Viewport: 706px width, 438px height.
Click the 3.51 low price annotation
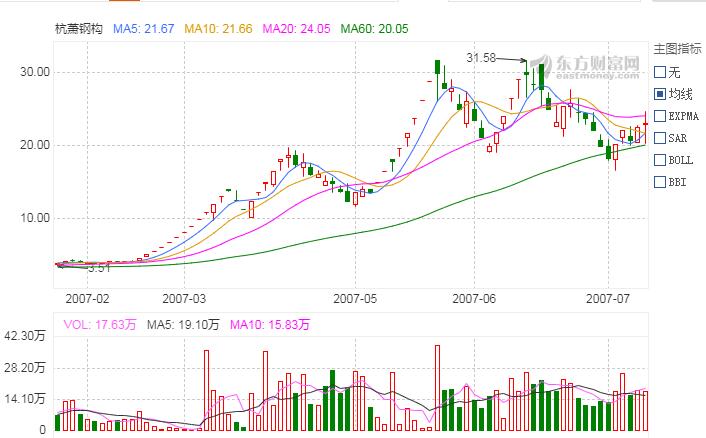[x=98, y=268]
